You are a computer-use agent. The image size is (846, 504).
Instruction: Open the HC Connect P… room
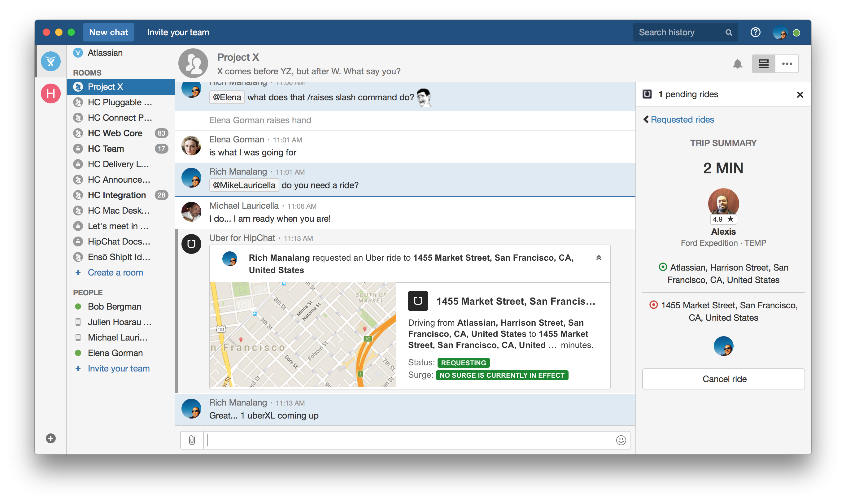point(121,118)
